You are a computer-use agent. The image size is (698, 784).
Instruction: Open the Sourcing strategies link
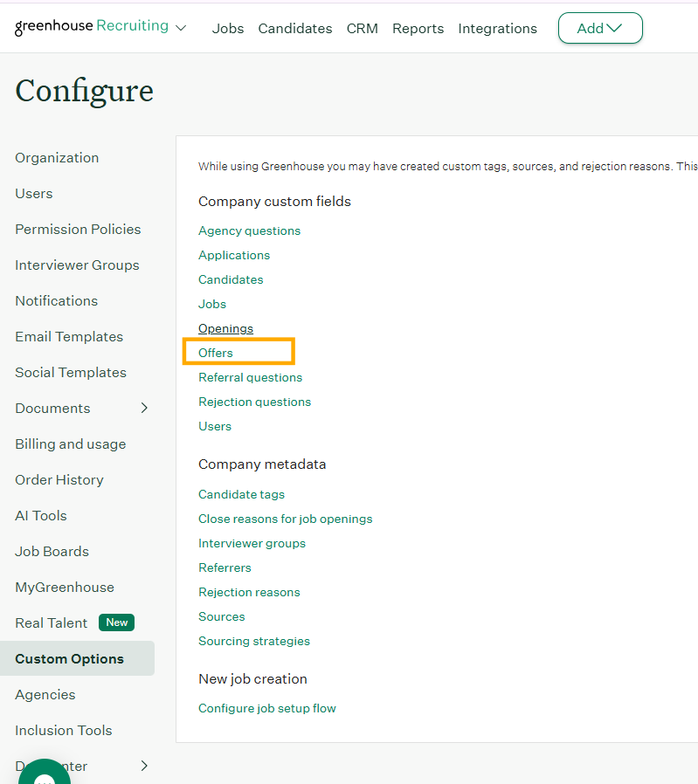[x=254, y=642]
